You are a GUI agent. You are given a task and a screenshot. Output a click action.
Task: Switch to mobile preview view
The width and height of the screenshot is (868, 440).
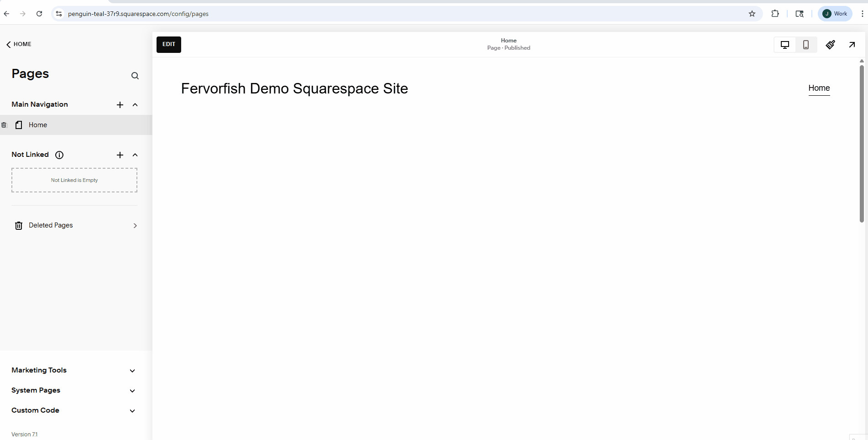(x=806, y=45)
